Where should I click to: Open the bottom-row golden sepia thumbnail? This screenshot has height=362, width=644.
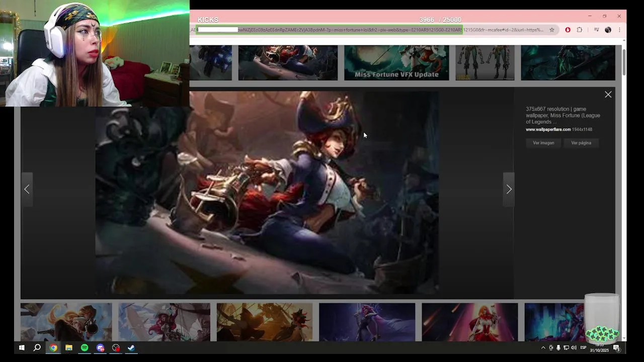click(265, 322)
